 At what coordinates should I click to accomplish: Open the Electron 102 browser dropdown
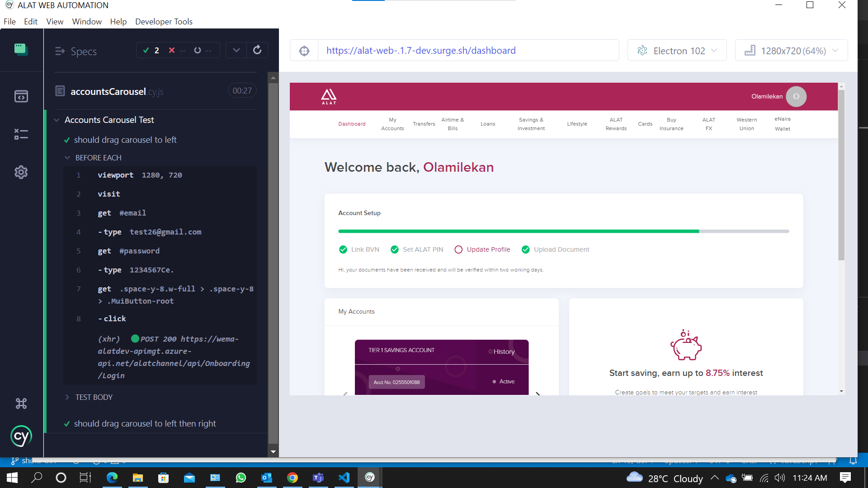(677, 51)
